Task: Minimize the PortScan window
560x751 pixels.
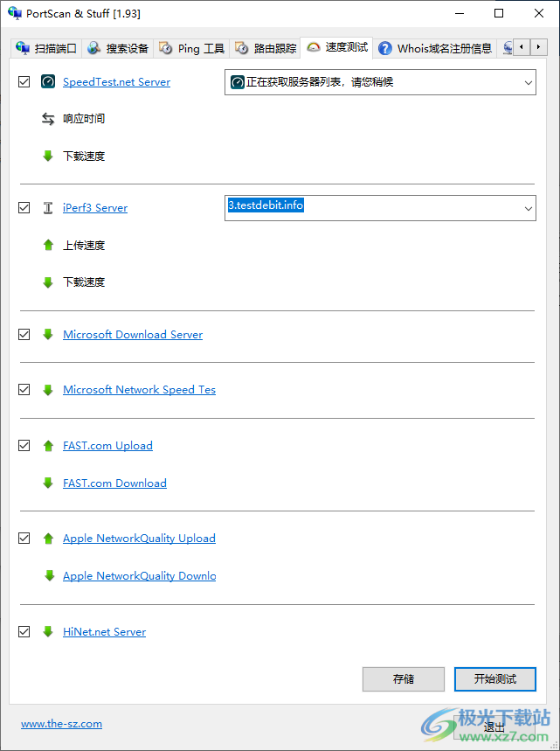Action: [x=460, y=13]
